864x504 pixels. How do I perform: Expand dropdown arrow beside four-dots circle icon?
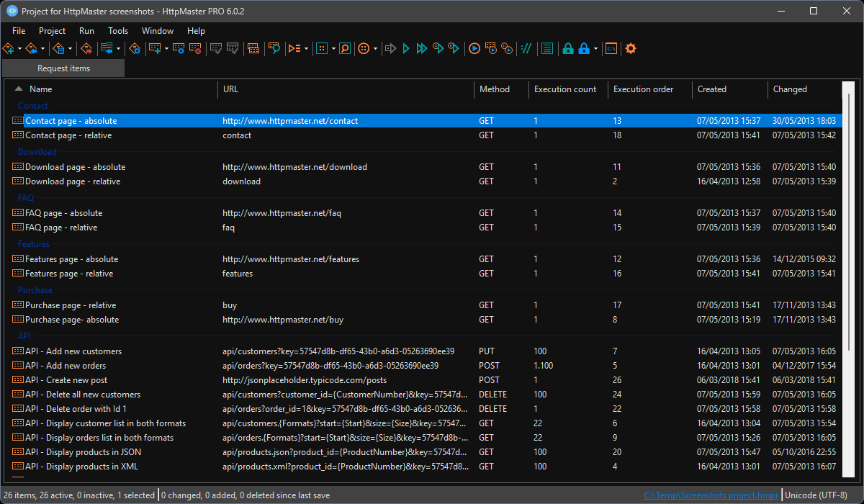pyautogui.click(x=375, y=49)
